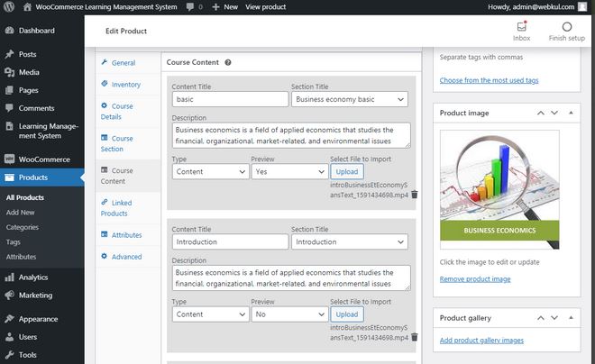This screenshot has width=595, height=364.
Task: Click Upload button for basic content
Action: click(x=347, y=172)
